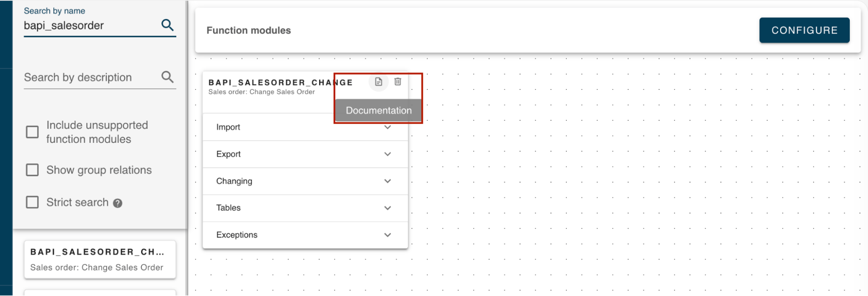868x296 pixels.
Task: Click the Search by description magnifier icon
Action: coord(167,77)
